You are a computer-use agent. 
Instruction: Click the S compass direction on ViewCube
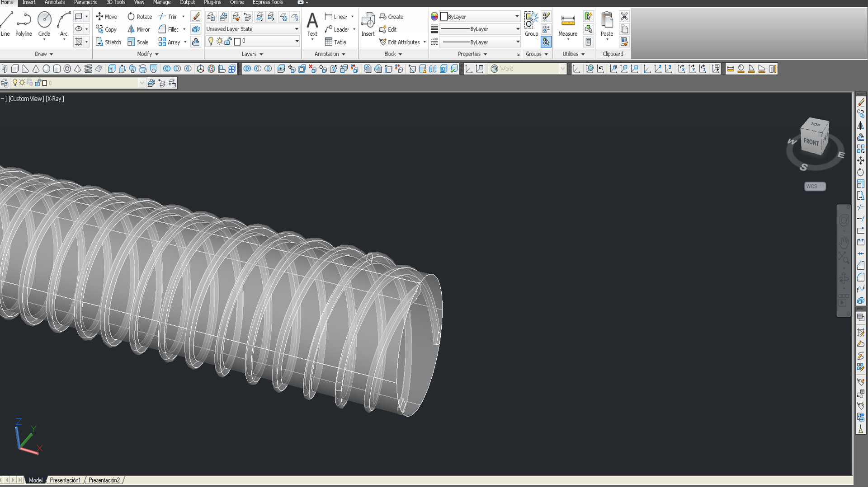pos(803,167)
